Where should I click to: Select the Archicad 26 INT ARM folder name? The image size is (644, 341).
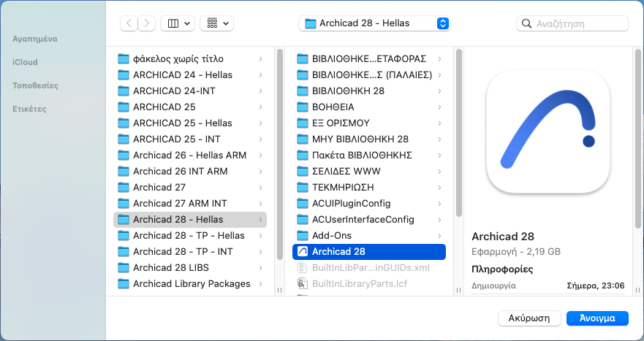[x=181, y=171]
